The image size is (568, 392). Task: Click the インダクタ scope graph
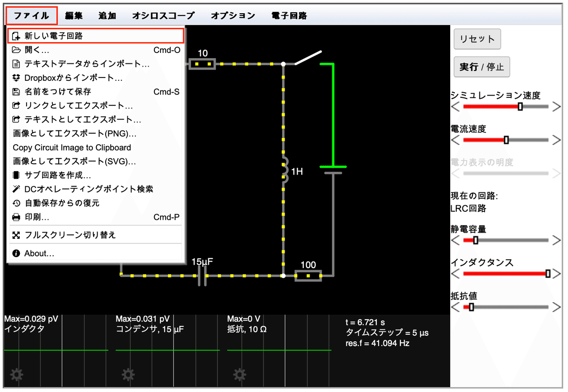pyautogui.click(x=56, y=350)
